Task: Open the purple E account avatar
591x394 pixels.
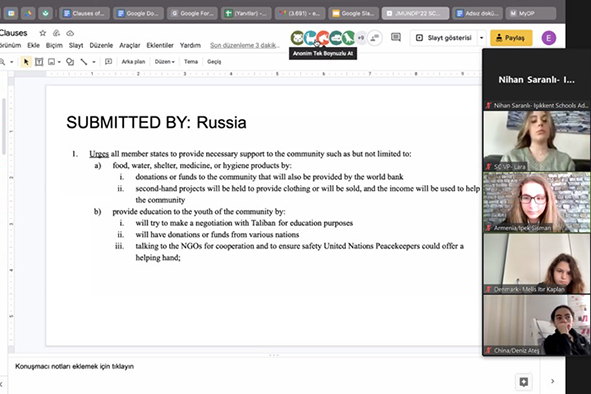Action: click(x=549, y=38)
